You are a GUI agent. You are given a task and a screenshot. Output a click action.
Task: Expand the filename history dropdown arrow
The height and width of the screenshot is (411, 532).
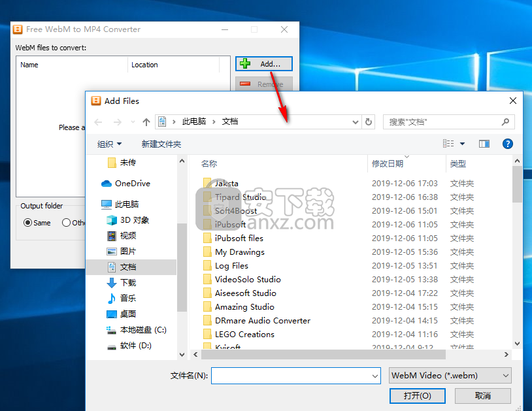click(x=375, y=376)
